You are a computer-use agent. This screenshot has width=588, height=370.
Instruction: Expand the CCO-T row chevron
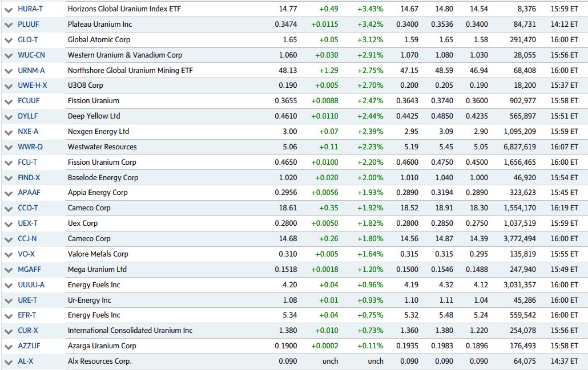8,209
